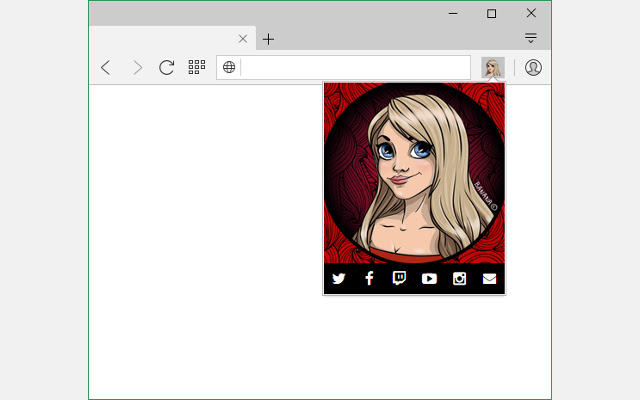Open the Facebook link in the popup

coord(369,278)
